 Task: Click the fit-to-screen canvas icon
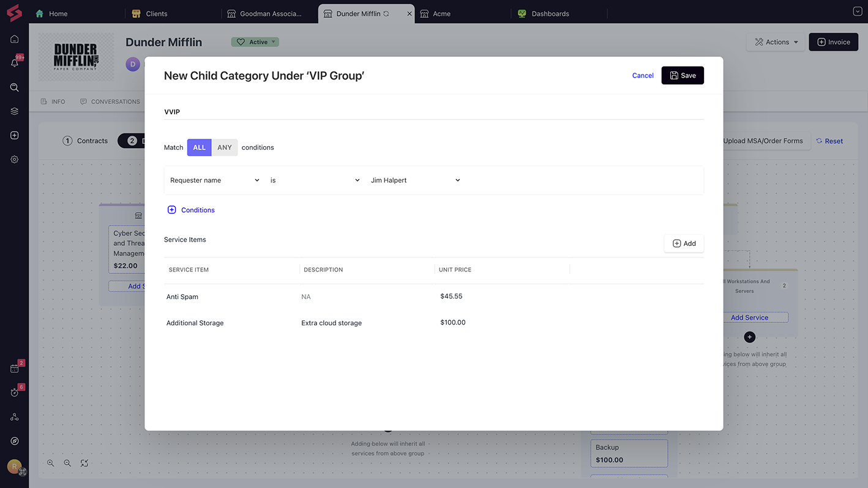point(84,464)
